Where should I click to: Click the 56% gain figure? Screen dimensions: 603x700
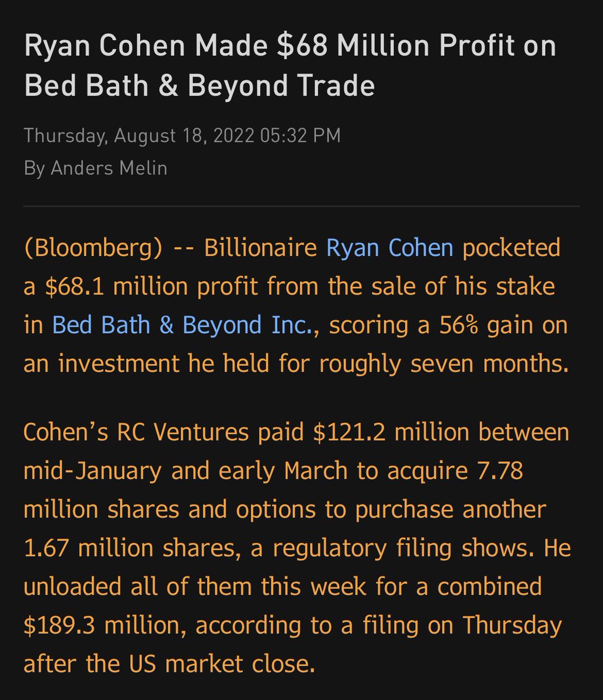coord(461,324)
